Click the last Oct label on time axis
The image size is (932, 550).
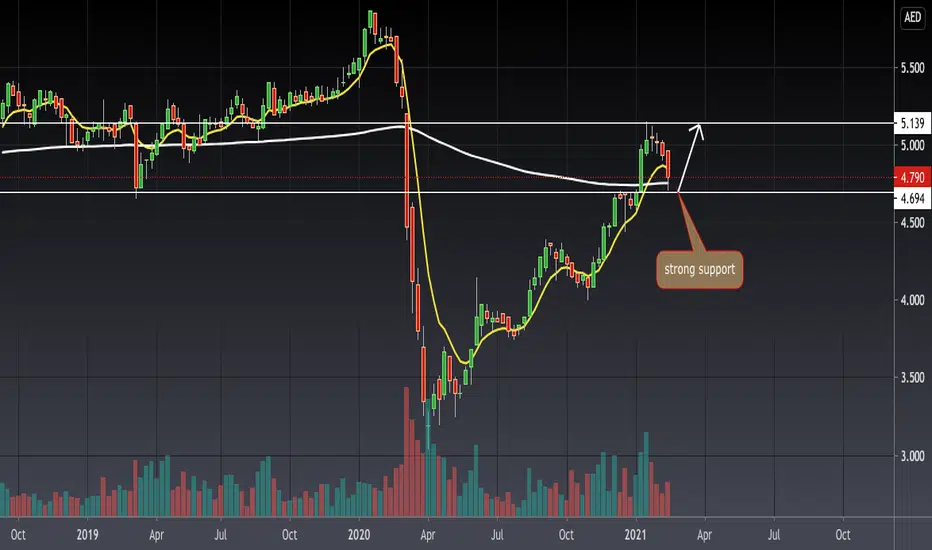click(x=843, y=535)
